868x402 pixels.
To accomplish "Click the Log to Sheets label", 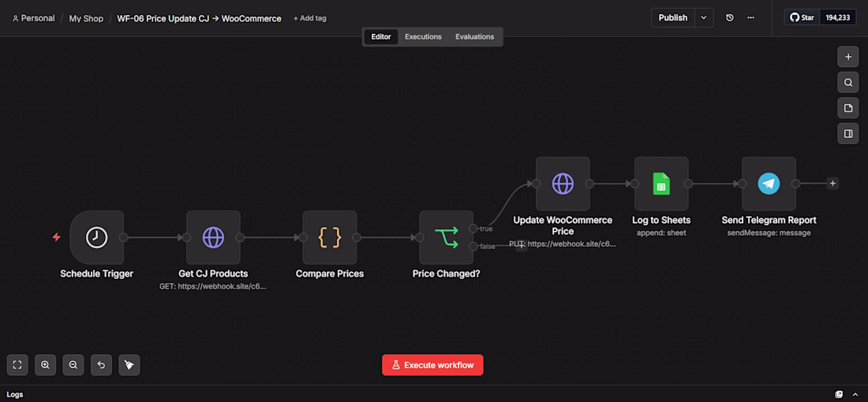I will [661, 220].
